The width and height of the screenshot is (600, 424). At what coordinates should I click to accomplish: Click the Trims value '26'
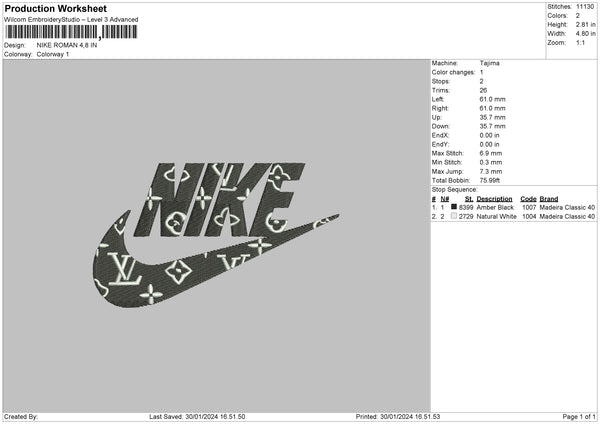tap(483, 90)
